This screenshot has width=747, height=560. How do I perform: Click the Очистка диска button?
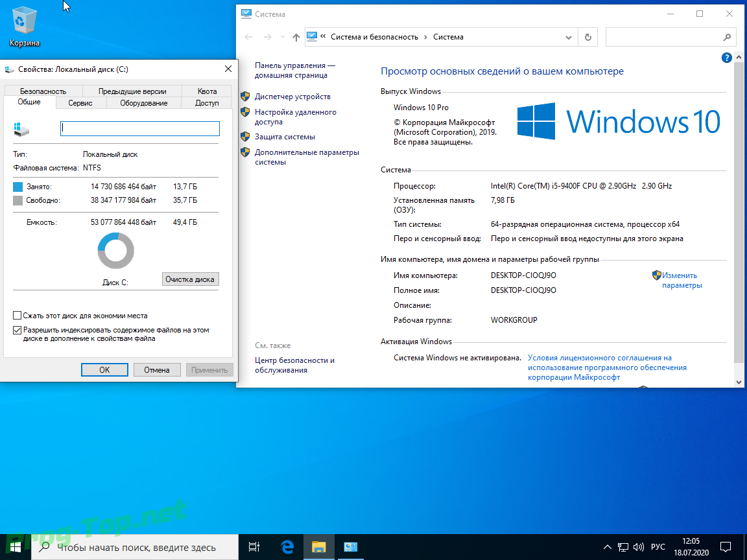tap(190, 279)
